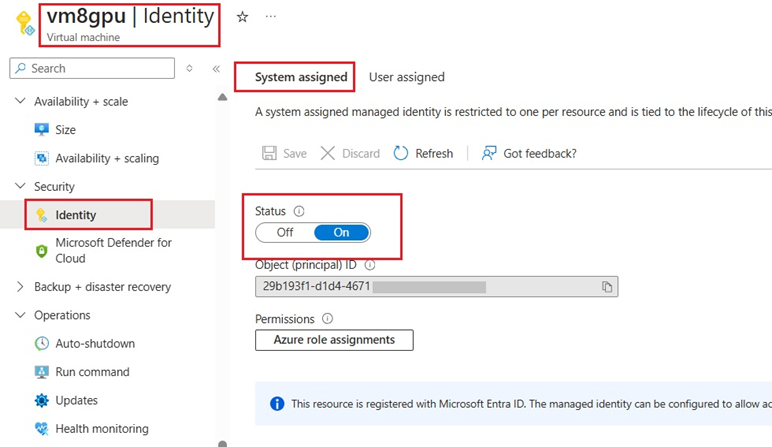Open Availability + scaling menu item

(107, 158)
